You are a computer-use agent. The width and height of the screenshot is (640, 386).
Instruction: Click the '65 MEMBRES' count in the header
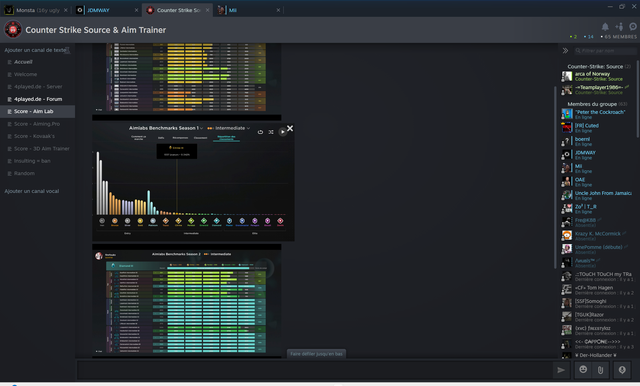(620, 37)
